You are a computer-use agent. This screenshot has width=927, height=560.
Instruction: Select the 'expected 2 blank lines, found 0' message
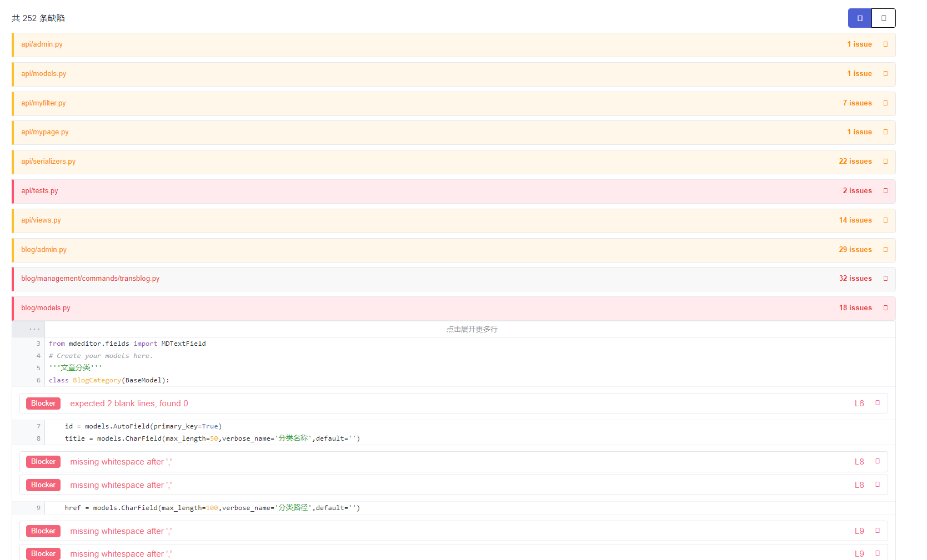coord(129,403)
